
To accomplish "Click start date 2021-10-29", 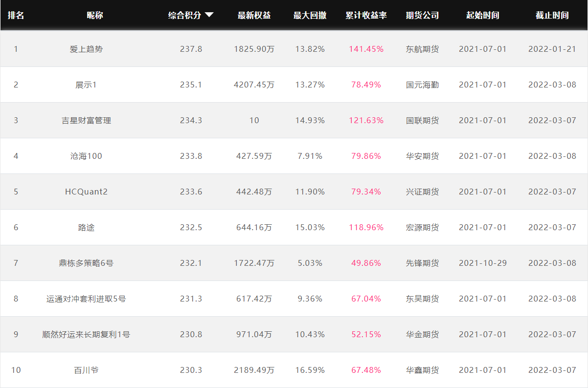I will point(483,263).
